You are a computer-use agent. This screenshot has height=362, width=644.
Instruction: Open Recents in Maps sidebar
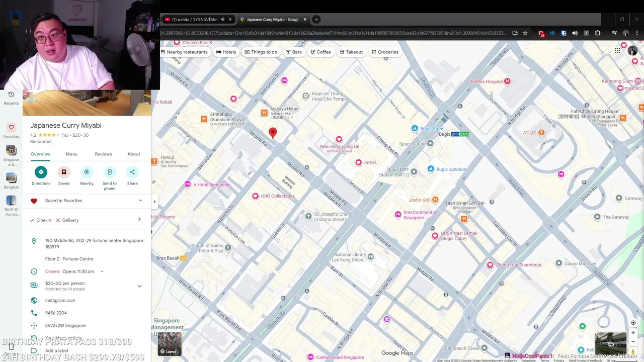[x=11, y=98]
